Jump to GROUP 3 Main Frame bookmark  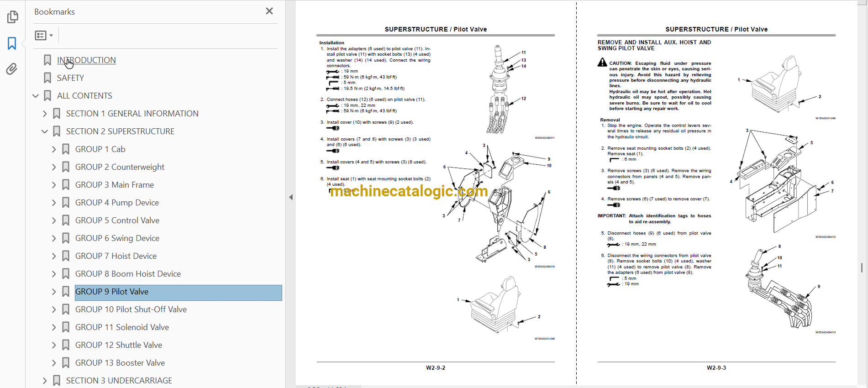tap(114, 185)
